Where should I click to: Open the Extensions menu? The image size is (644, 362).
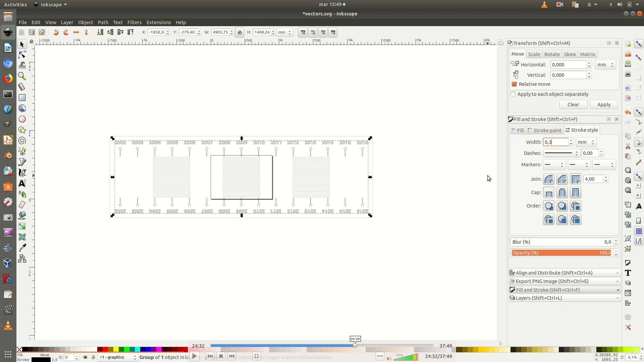point(159,22)
